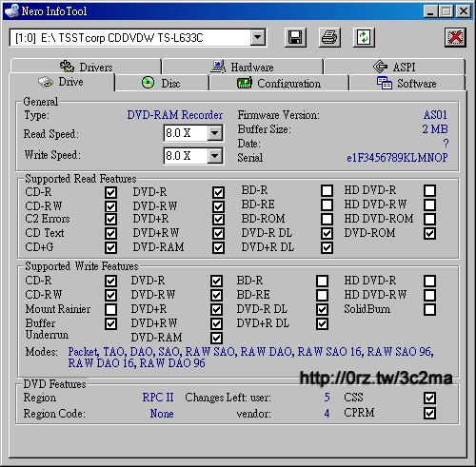Click the drive selector field TSSTcorp TS-L633C

(138, 38)
